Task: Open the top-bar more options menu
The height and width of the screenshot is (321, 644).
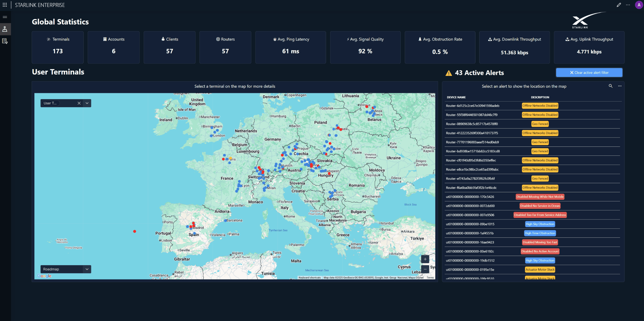Action: (628, 5)
